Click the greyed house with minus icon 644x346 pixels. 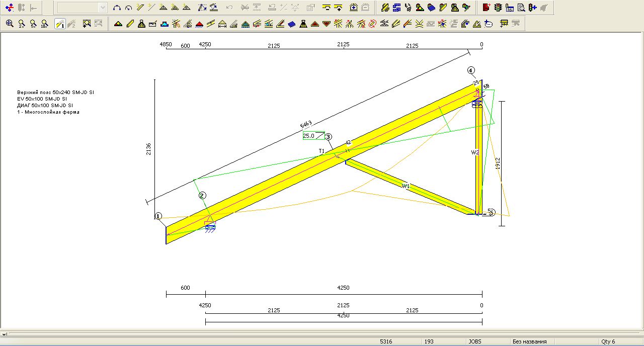(365, 8)
